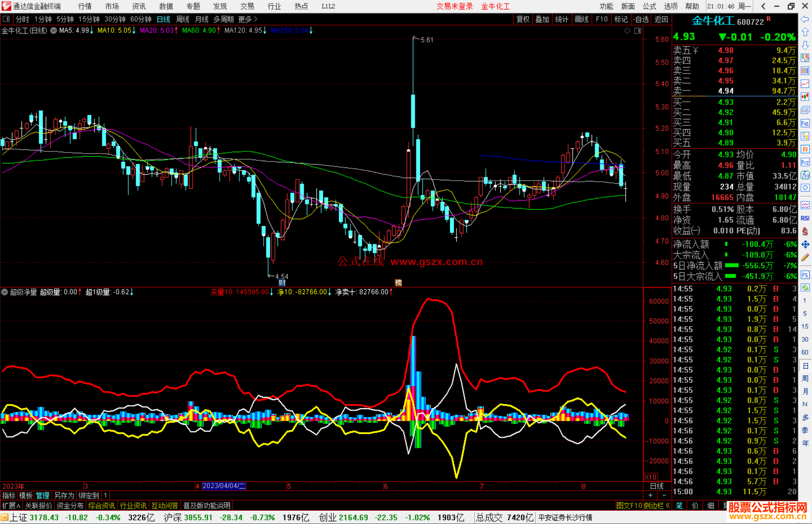Viewport: 812px width, 524px height.
Task: Open the f(x) formula icon
Action: (x=805, y=175)
